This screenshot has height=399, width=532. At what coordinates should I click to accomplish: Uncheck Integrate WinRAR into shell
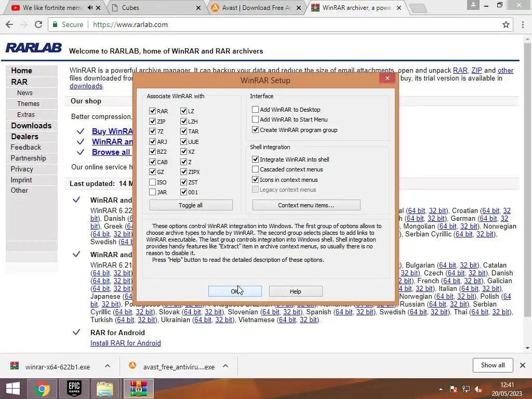pyautogui.click(x=255, y=159)
